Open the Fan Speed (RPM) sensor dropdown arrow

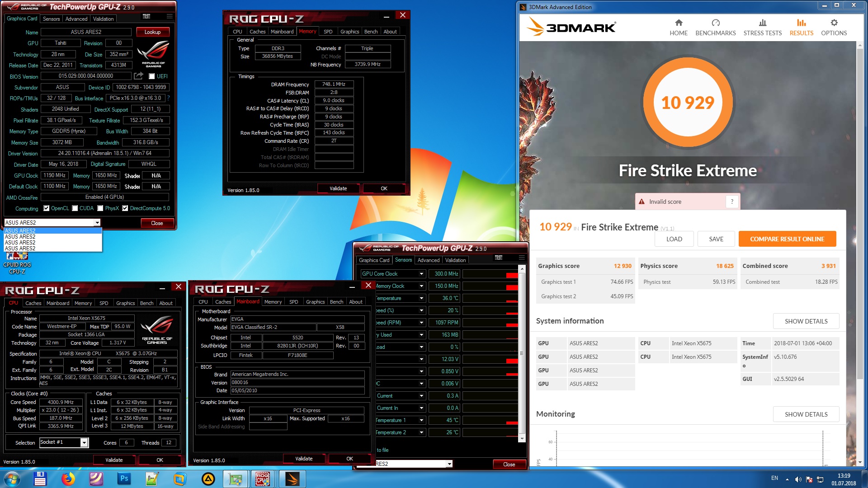421,323
